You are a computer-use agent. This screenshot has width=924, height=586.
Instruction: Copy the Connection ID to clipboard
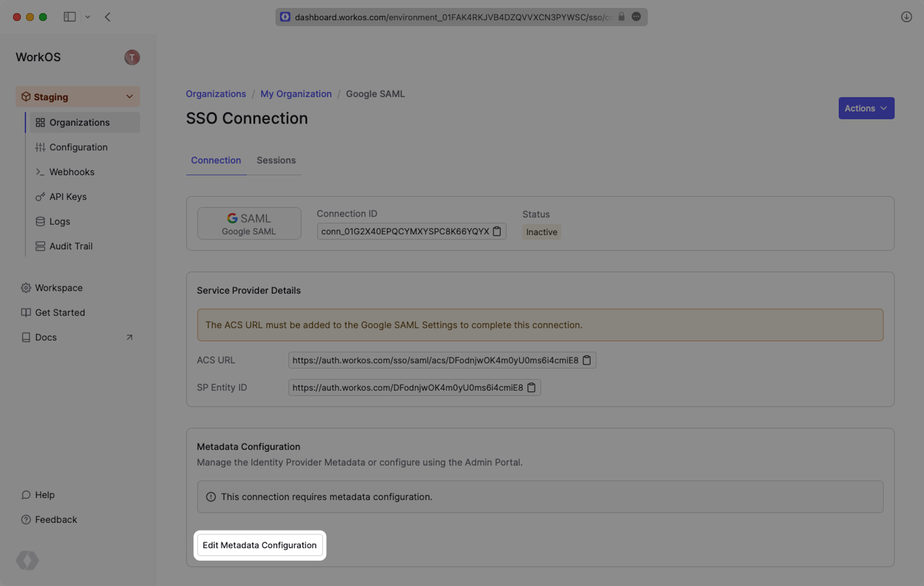click(x=497, y=231)
